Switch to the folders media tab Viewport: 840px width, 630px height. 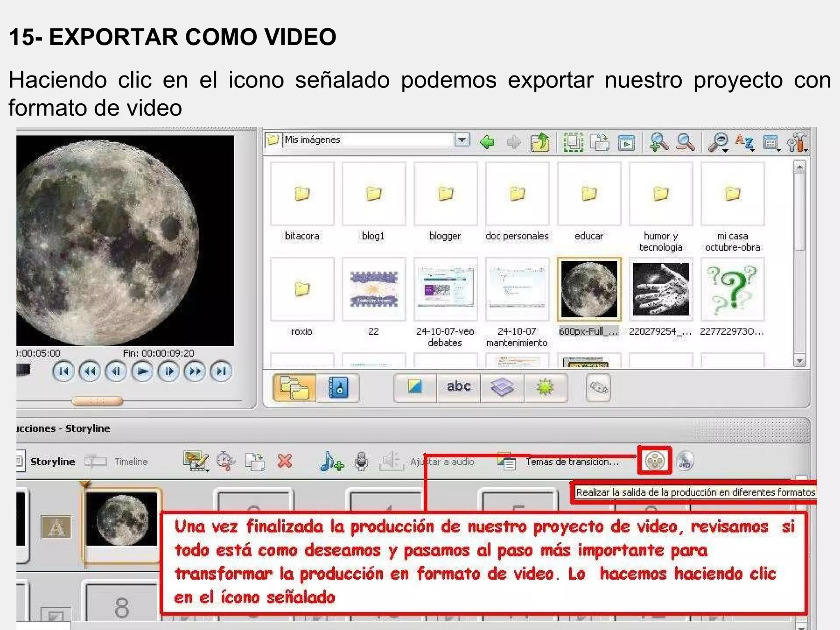click(x=294, y=388)
